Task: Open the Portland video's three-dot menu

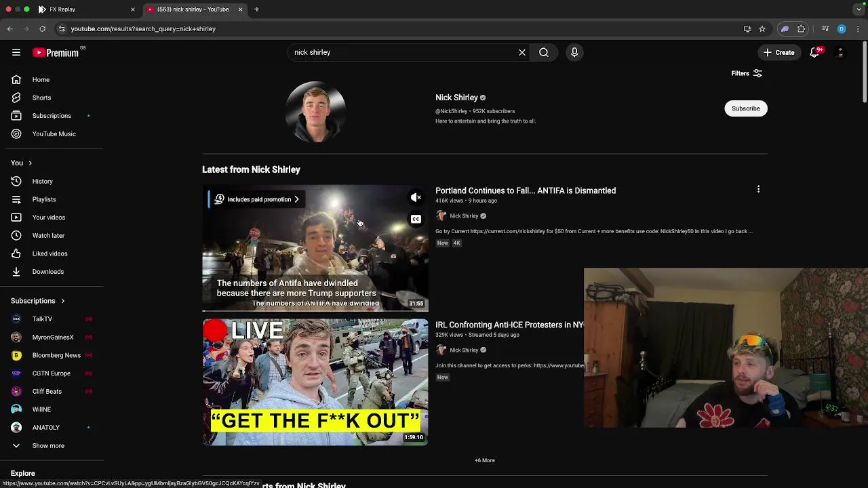Action: [758, 190]
